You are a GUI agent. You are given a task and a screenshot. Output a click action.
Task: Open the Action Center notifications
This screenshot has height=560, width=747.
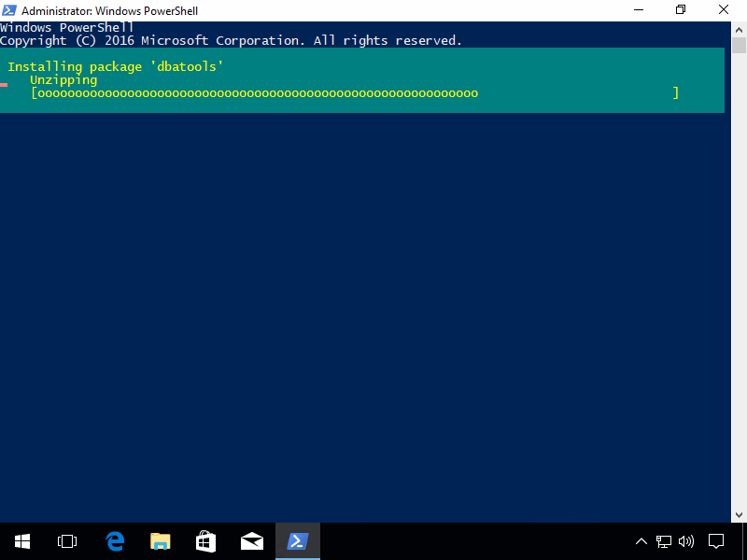coord(716,541)
